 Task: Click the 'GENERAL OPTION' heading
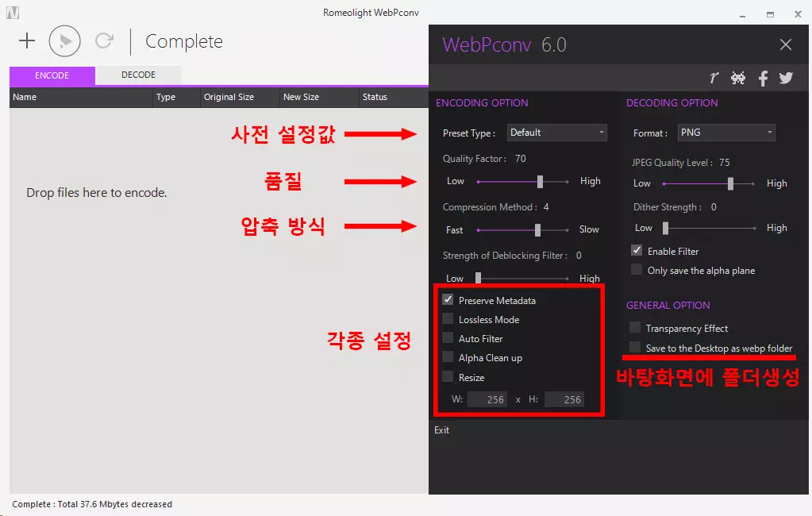tap(668, 306)
